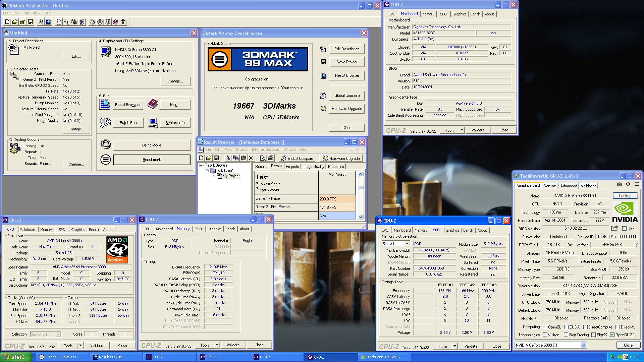
Task: Click the GPU-Z refresh icon
Action: [628, 184]
